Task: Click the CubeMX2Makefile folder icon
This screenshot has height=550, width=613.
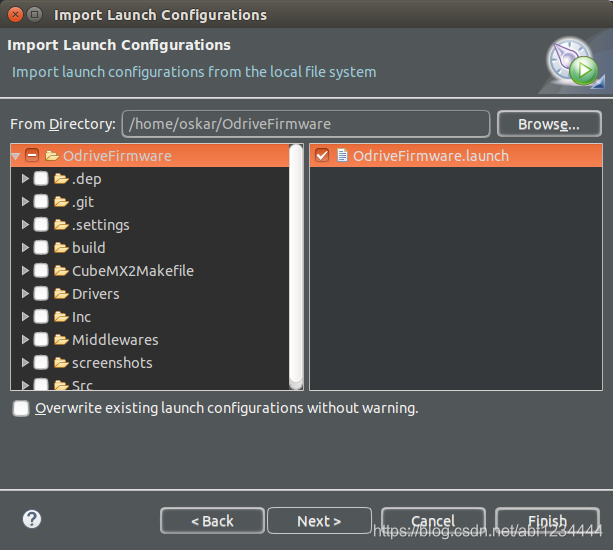Action: [61, 271]
